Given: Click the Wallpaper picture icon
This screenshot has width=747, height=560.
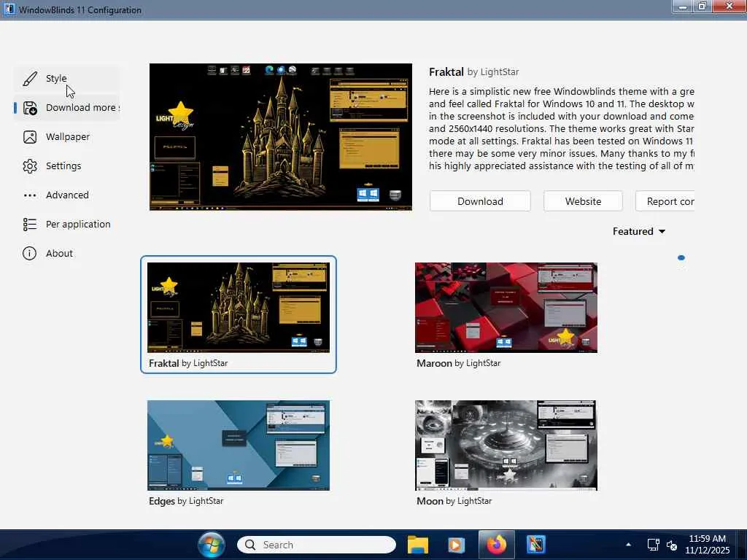Looking at the screenshot, I should click(29, 137).
